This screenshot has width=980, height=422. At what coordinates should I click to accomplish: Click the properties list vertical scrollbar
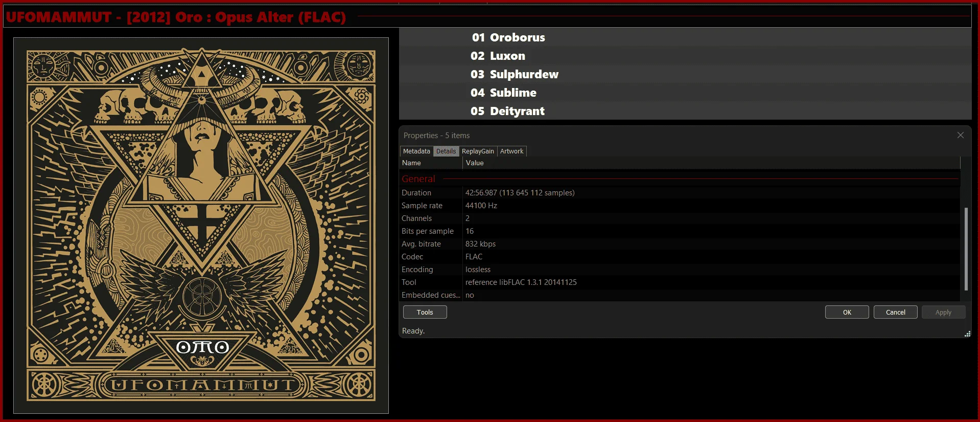coord(966,249)
